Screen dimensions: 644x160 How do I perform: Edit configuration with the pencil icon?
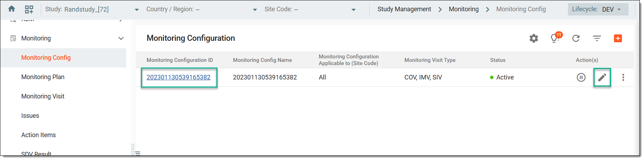tap(602, 77)
